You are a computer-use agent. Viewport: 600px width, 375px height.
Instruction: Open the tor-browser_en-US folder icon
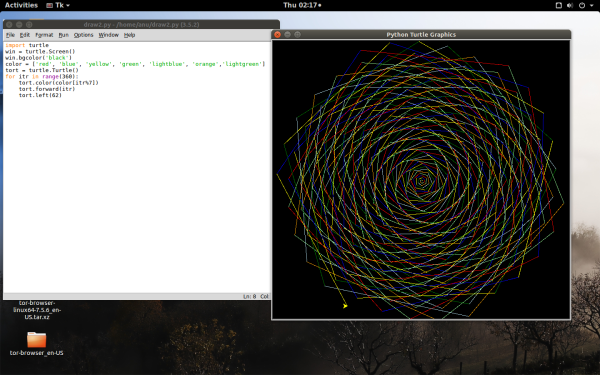[x=37, y=340]
